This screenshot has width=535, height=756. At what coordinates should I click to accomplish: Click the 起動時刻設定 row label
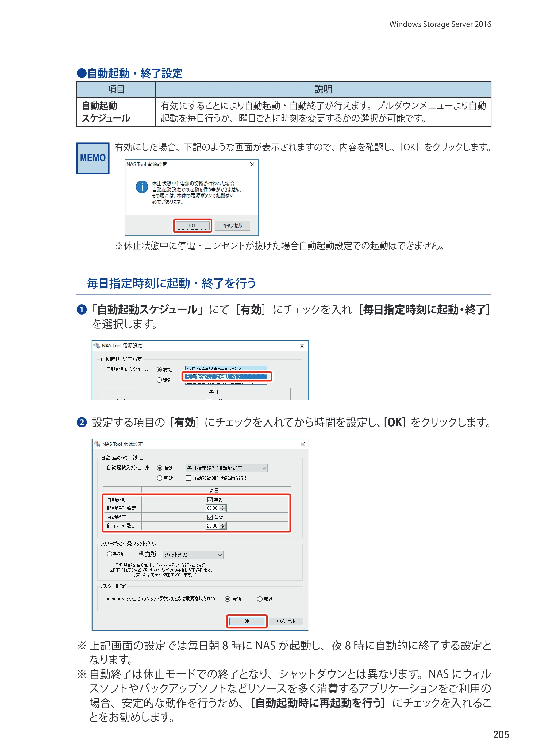[122, 508]
